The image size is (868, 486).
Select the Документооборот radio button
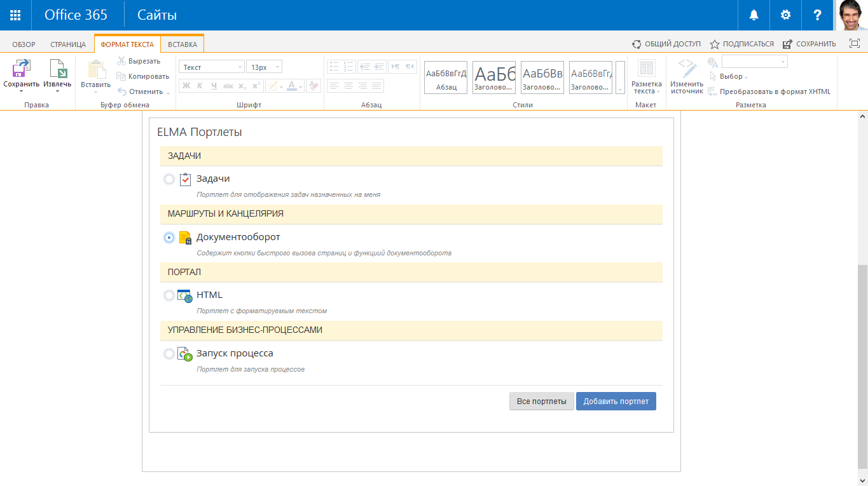click(x=169, y=238)
